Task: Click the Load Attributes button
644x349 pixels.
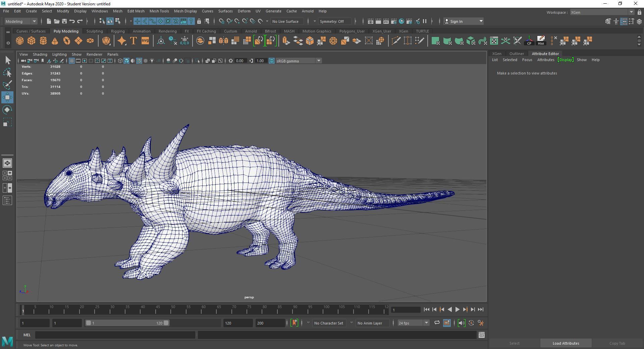Action: [566, 343]
